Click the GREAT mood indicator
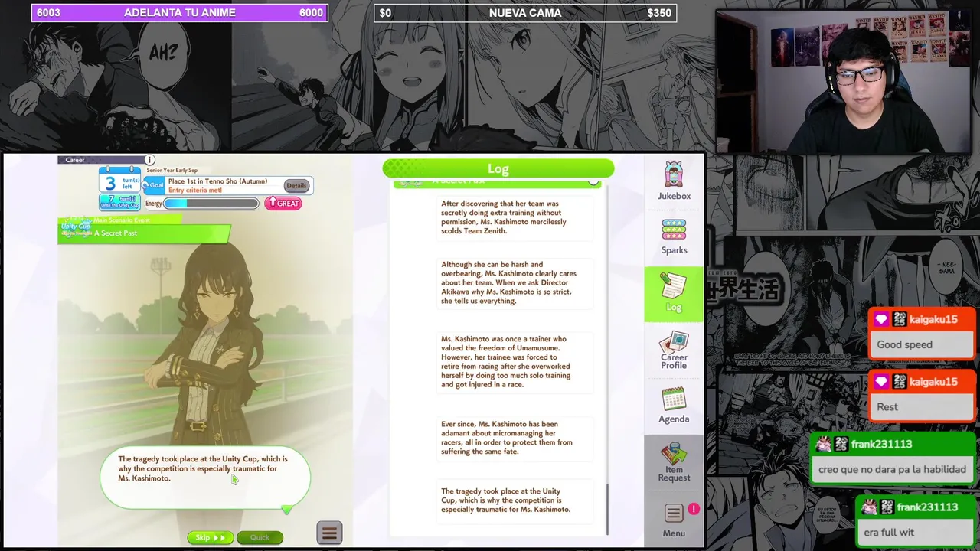The width and height of the screenshot is (980, 551). [x=283, y=203]
